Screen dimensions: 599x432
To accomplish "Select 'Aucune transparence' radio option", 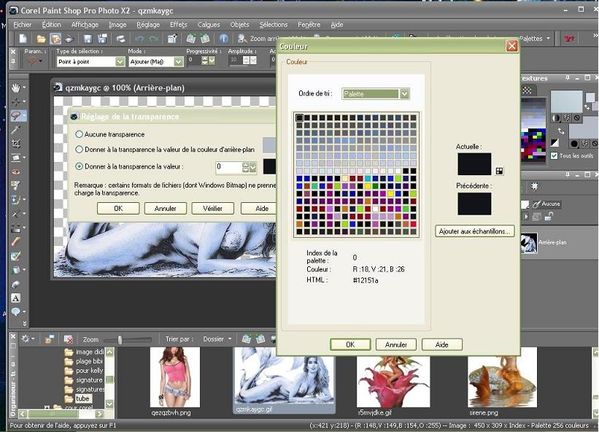I will point(79,134).
